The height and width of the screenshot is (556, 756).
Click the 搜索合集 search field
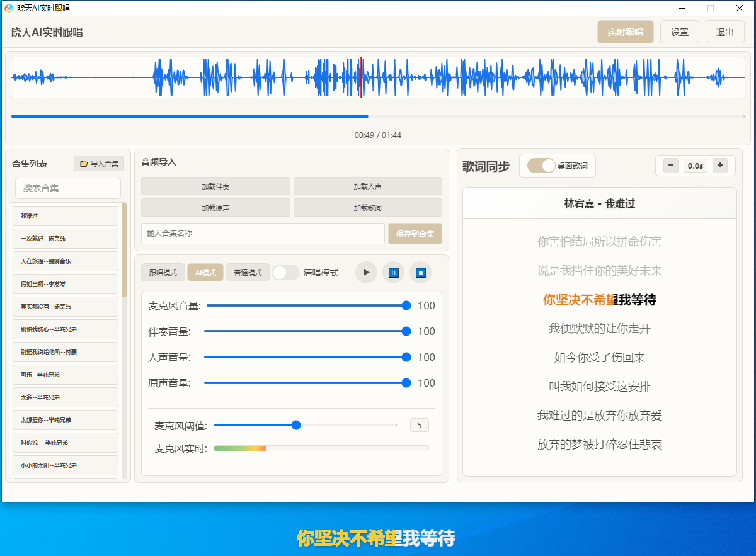68,188
